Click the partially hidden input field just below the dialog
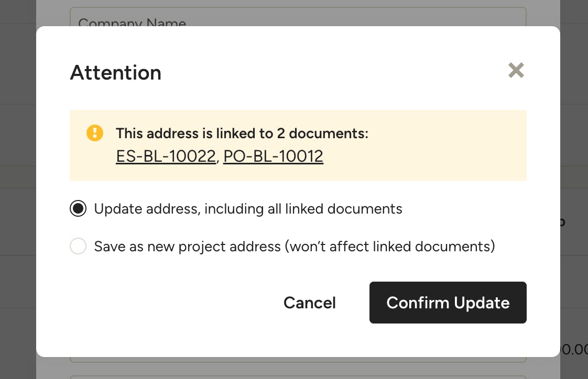This screenshot has width=588, height=379. tap(298, 360)
